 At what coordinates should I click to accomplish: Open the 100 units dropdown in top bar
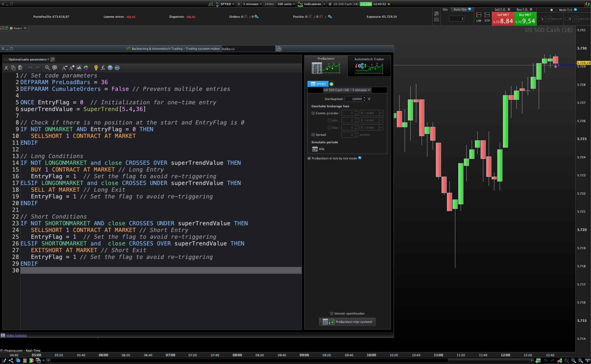[x=286, y=4]
